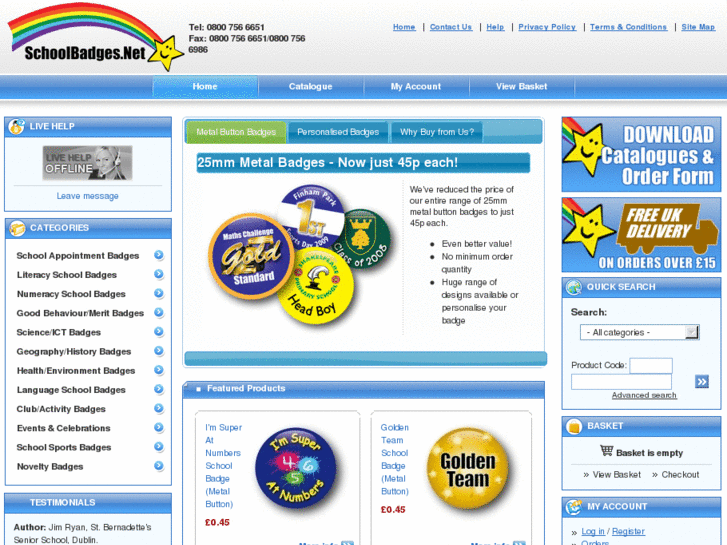Click the keyword search input field

click(621, 382)
